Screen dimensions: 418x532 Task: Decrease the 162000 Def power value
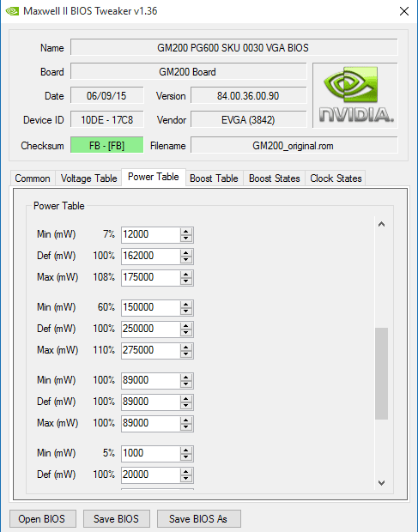click(186, 260)
